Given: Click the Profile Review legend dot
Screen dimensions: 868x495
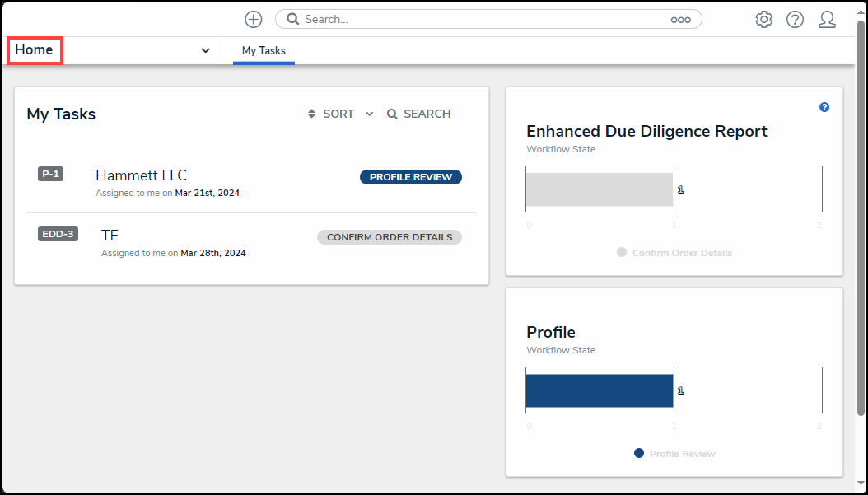Looking at the screenshot, I should [x=639, y=454].
